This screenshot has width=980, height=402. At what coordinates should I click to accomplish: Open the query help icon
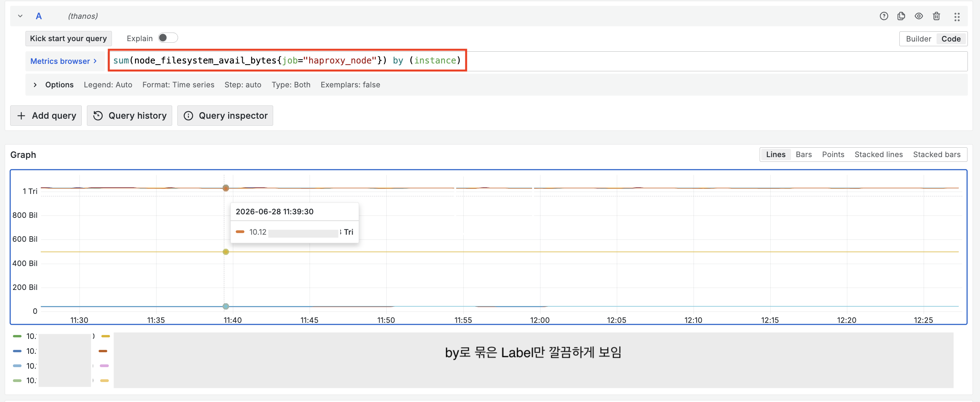click(884, 16)
